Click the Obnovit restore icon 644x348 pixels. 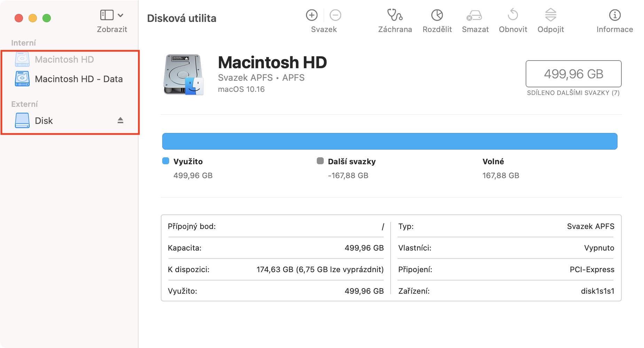[513, 15]
